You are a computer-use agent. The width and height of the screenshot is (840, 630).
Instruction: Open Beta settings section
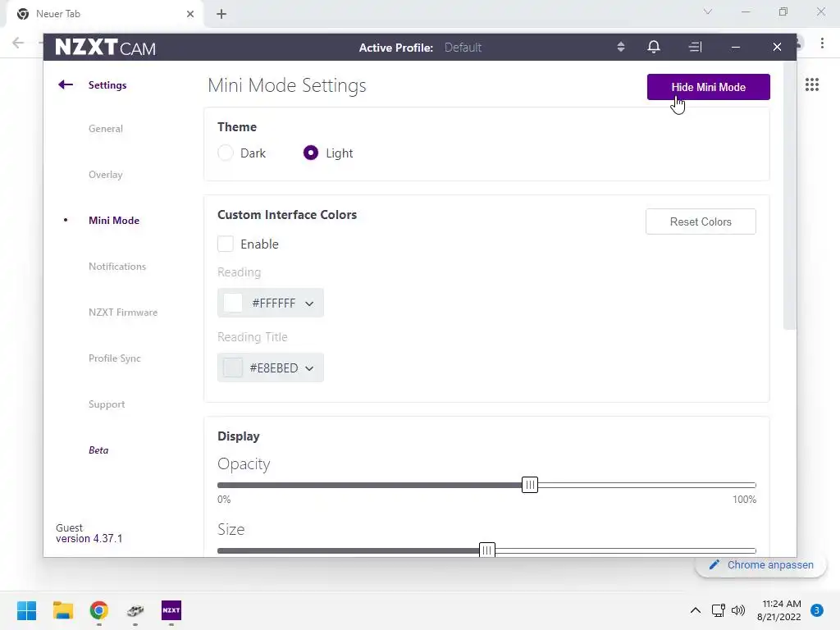coord(98,450)
